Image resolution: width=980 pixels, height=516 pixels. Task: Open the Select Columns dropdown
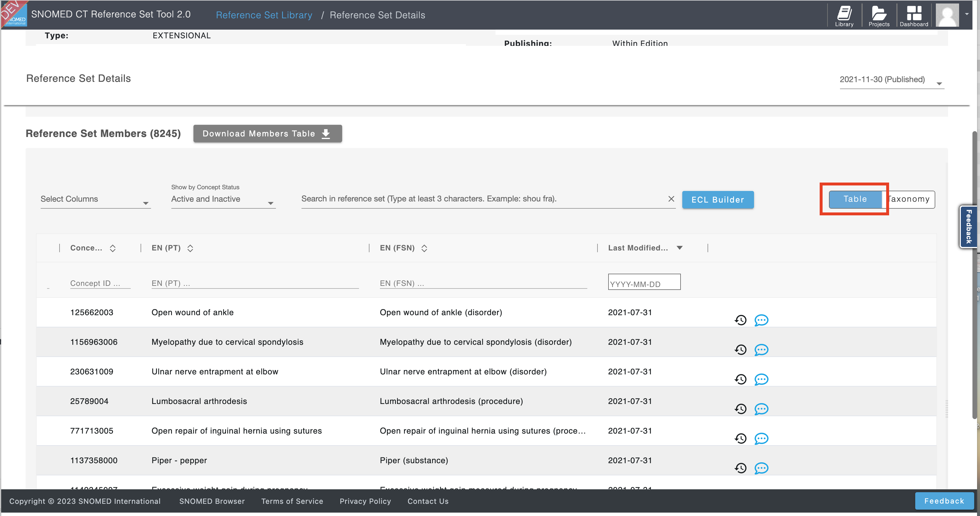[x=96, y=199]
